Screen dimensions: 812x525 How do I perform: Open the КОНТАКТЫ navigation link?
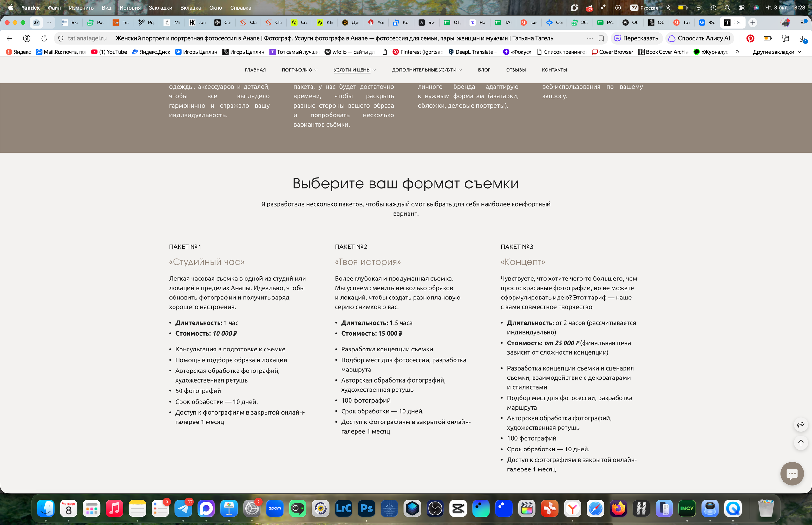554,69
